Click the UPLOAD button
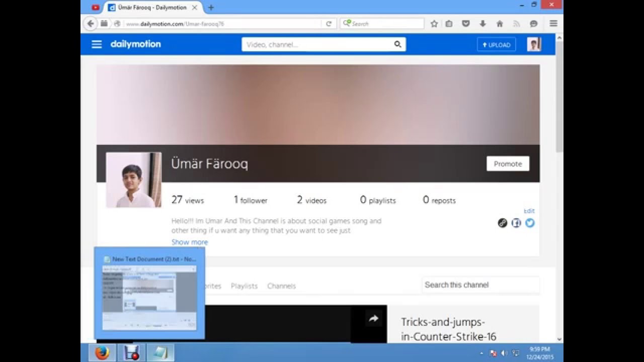The width and height of the screenshot is (644, 362). click(x=496, y=45)
